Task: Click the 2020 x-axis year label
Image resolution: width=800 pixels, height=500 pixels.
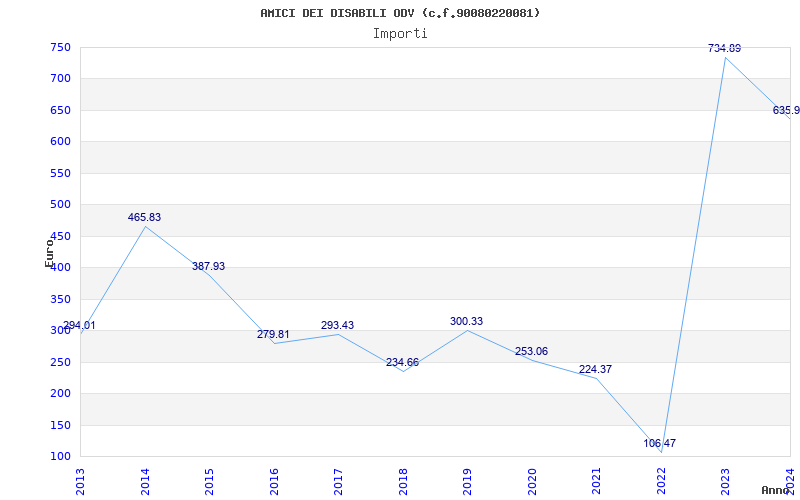Action: coord(532,481)
